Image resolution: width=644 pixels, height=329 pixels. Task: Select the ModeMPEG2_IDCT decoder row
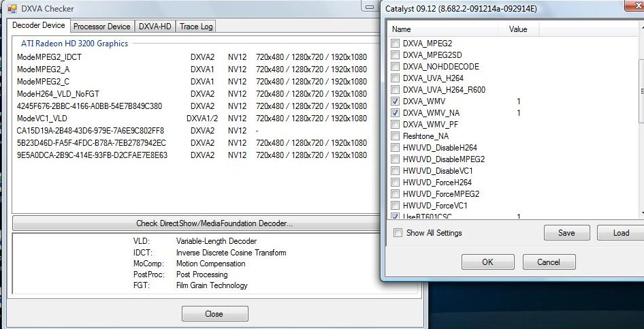click(x=192, y=57)
